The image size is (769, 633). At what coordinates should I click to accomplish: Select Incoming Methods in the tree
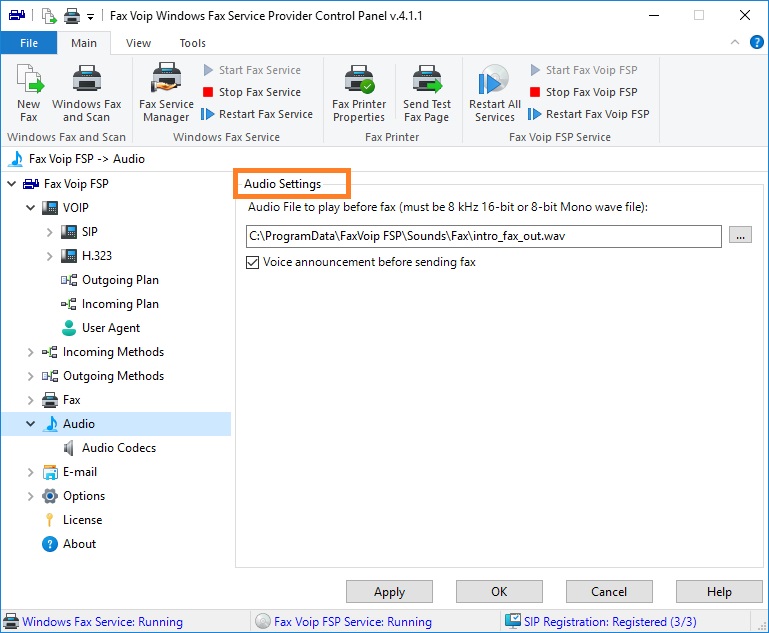pos(113,352)
